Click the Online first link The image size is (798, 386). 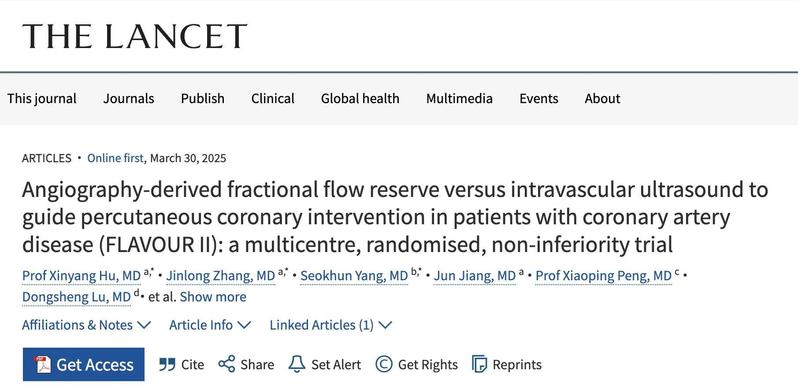[x=115, y=158]
